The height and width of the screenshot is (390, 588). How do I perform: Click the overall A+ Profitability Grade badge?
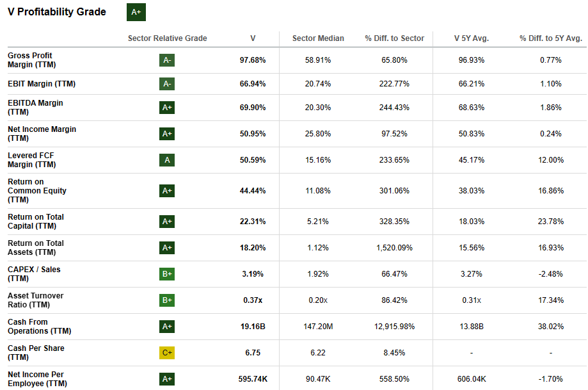pyautogui.click(x=136, y=12)
